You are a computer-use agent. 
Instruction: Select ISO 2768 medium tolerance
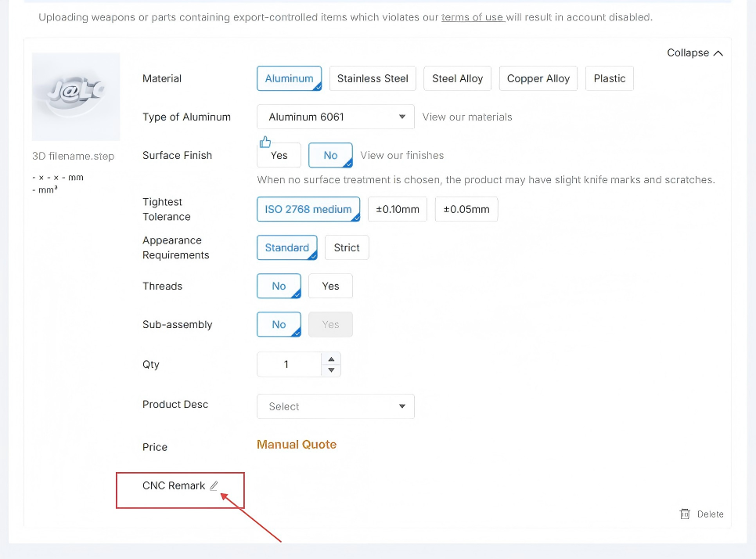[x=308, y=209]
